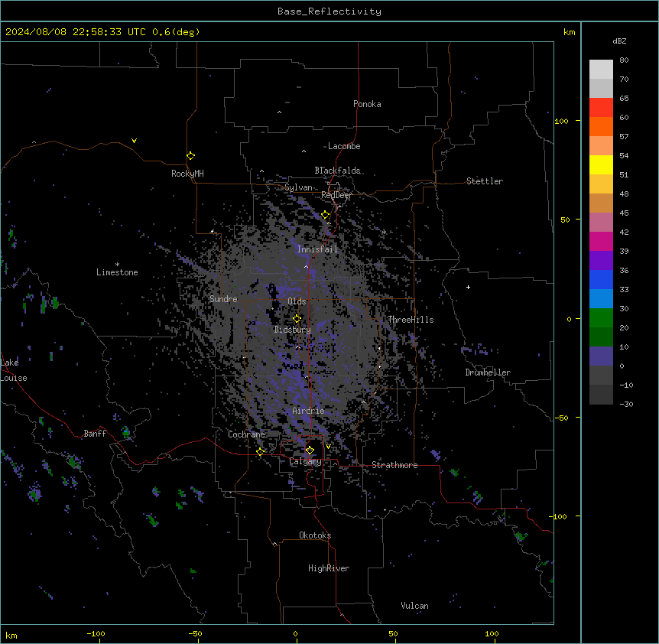Click the dBZ legend heading
Viewport: 659px width, 644px height.
(619, 41)
